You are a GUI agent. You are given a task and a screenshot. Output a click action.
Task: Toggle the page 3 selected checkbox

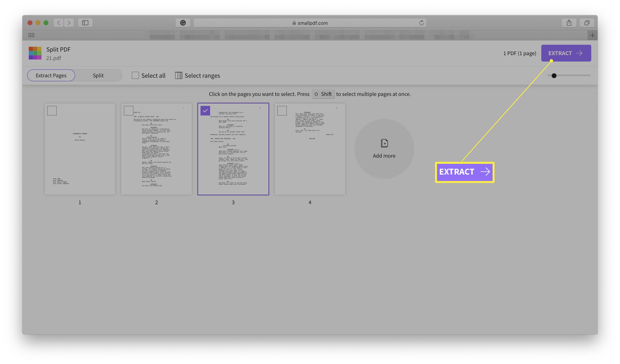coord(205,110)
